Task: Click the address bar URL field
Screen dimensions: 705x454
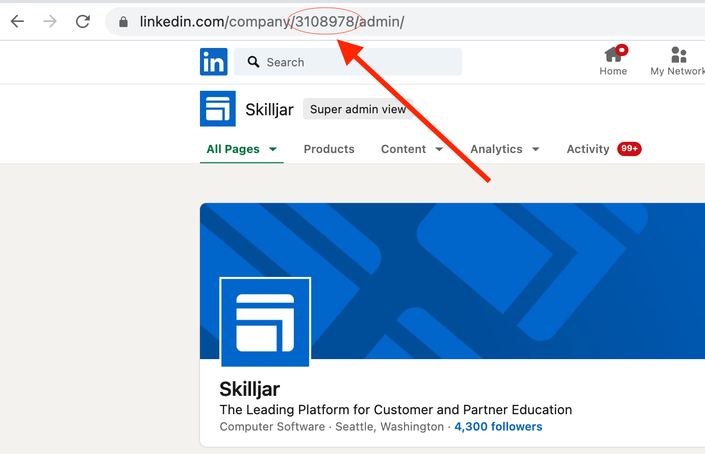Action: pos(405,21)
